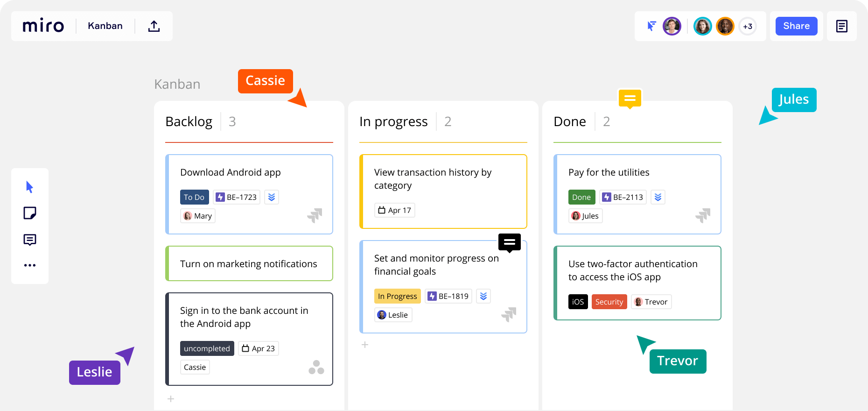Screen dimensions: 868x411
Task: Go to the miro logo home
Action: [x=43, y=26]
